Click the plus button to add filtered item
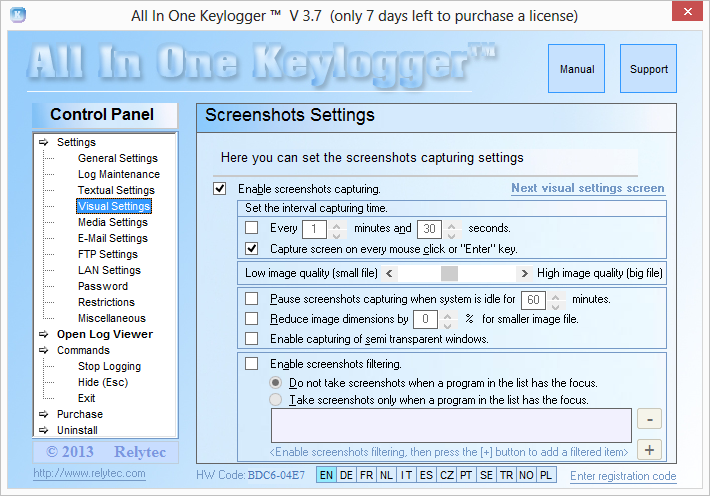The image size is (710, 496). coord(648,450)
